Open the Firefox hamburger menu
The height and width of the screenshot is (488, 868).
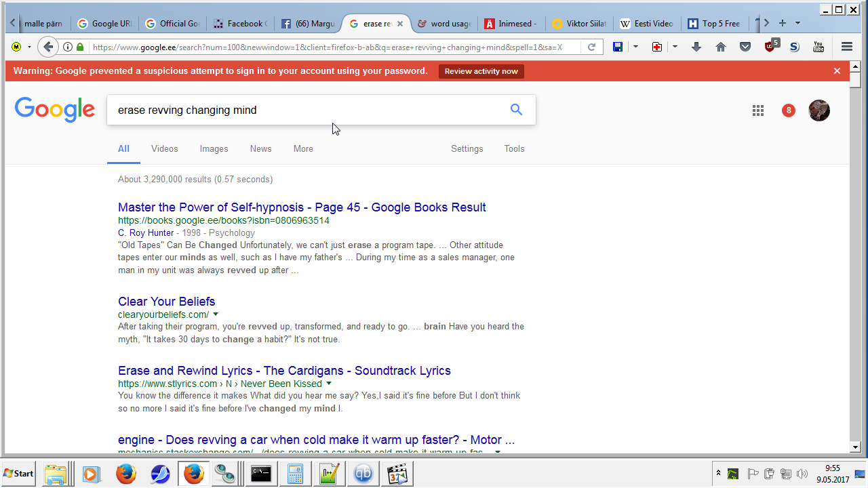[846, 47]
